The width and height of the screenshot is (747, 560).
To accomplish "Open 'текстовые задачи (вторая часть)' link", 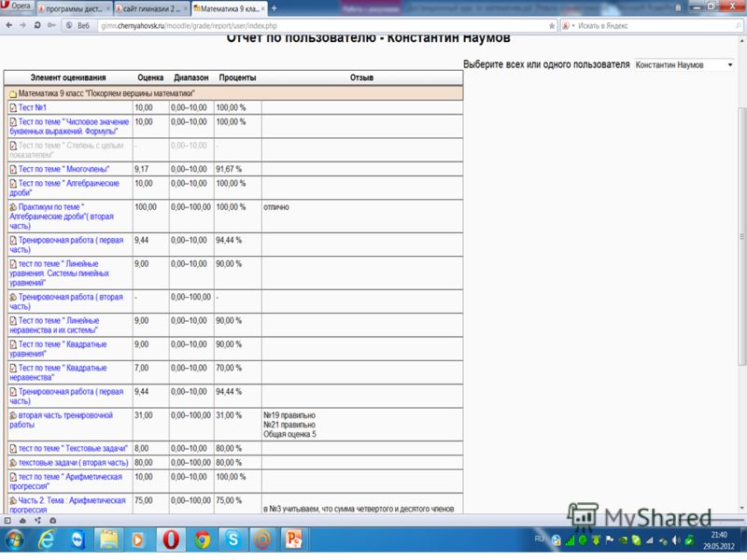I will click(74, 463).
